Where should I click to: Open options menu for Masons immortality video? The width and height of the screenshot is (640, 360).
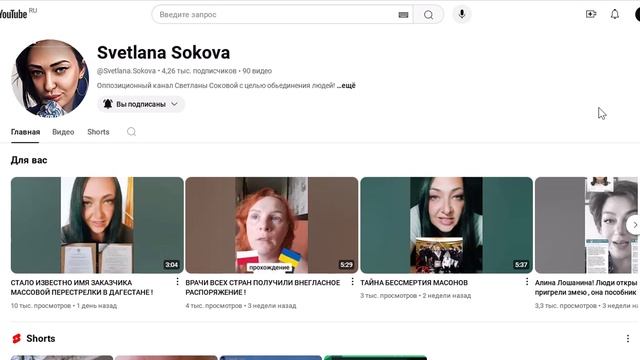pyautogui.click(x=527, y=282)
